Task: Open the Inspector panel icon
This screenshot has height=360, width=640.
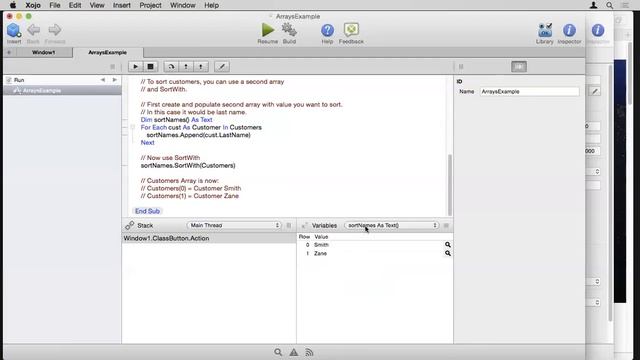Action: (569, 30)
